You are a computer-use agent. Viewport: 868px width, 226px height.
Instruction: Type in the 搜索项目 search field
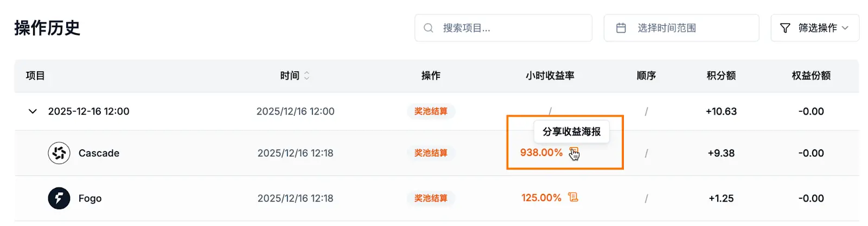[510, 28]
